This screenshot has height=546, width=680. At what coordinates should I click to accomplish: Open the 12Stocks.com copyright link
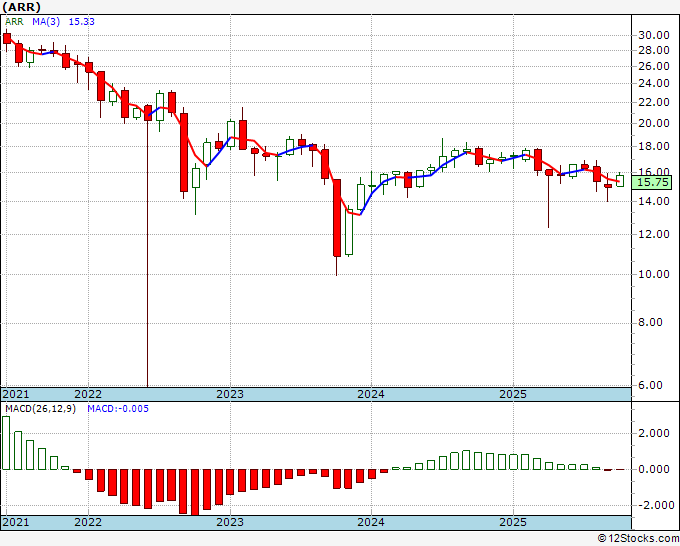[x=638, y=539]
